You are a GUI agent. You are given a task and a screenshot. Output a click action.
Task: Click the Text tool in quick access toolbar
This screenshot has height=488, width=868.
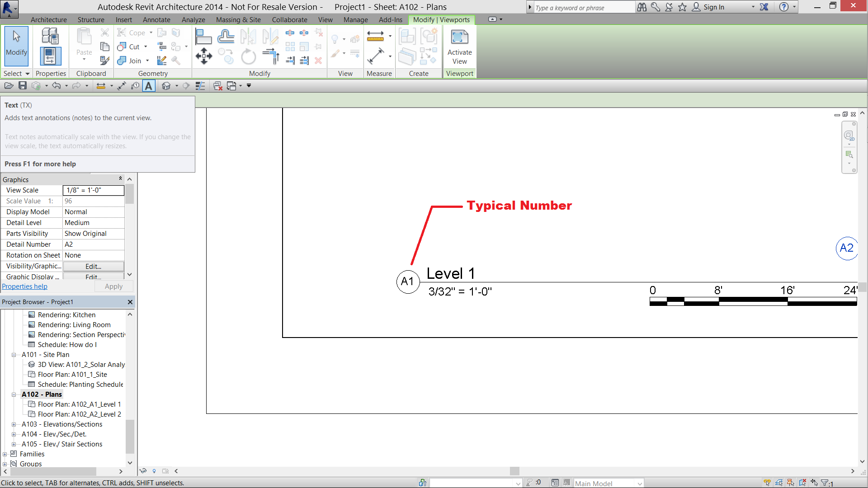tap(149, 86)
